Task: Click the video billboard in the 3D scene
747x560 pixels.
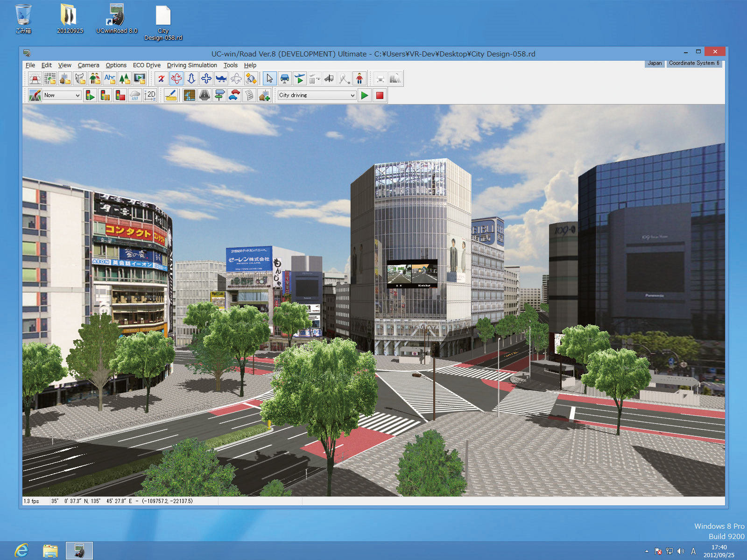Action: (x=412, y=274)
